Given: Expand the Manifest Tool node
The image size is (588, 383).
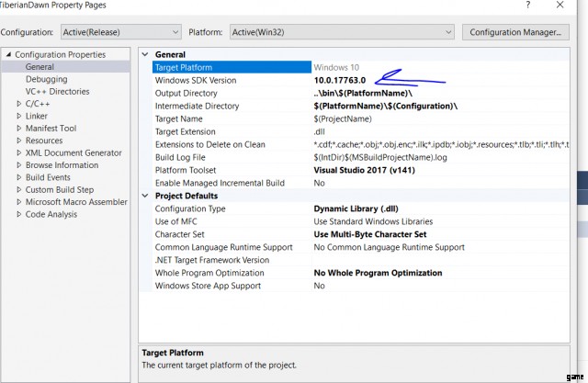Looking at the screenshot, I should pyautogui.click(x=19, y=129).
